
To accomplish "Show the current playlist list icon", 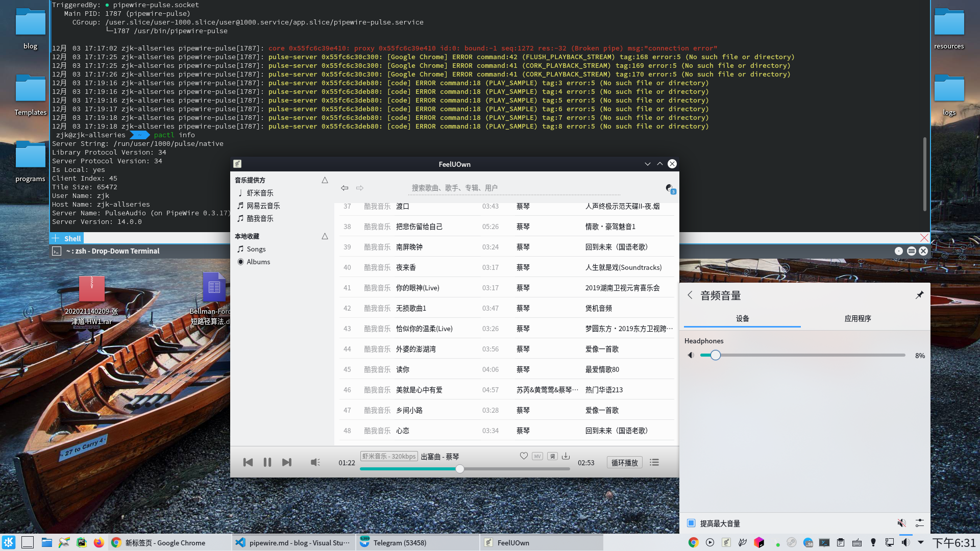I will (x=654, y=462).
